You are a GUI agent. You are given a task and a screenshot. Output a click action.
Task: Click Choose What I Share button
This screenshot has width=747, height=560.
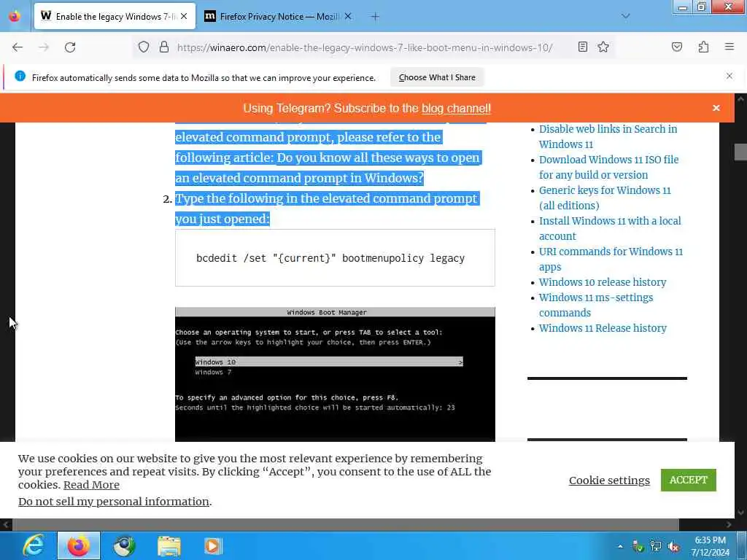[x=437, y=77]
